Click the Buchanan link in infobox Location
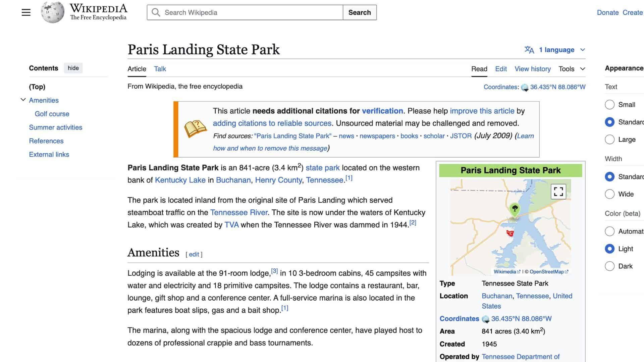644x362 pixels. click(497, 296)
